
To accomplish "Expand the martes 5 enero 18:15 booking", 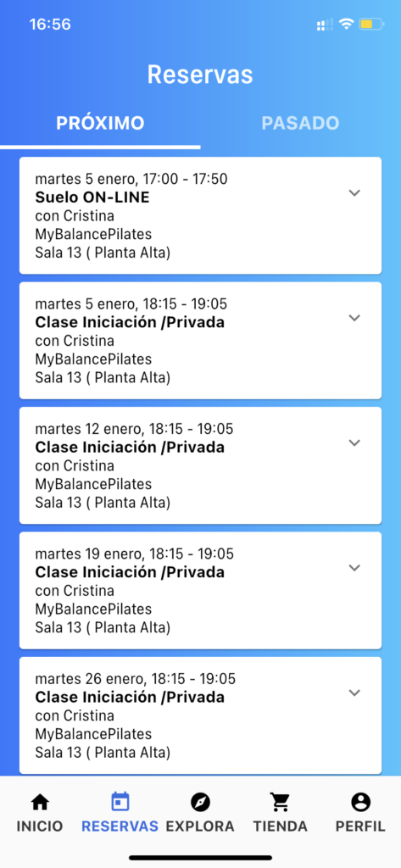I will (x=354, y=318).
